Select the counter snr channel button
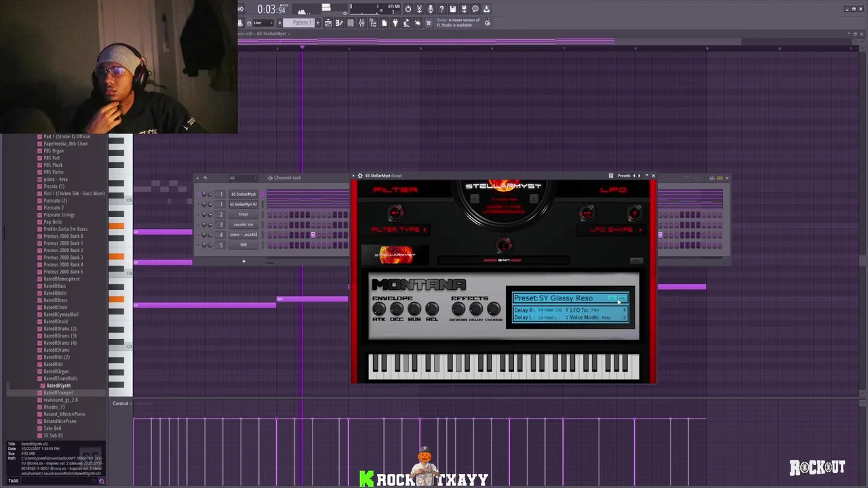This screenshot has height=488, width=868. pyautogui.click(x=243, y=224)
